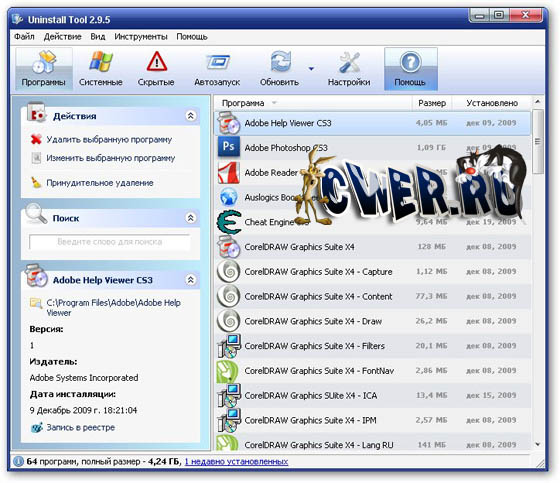The image size is (560, 483).
Task: Click Удалить выбранную программу
Action: 109,139
